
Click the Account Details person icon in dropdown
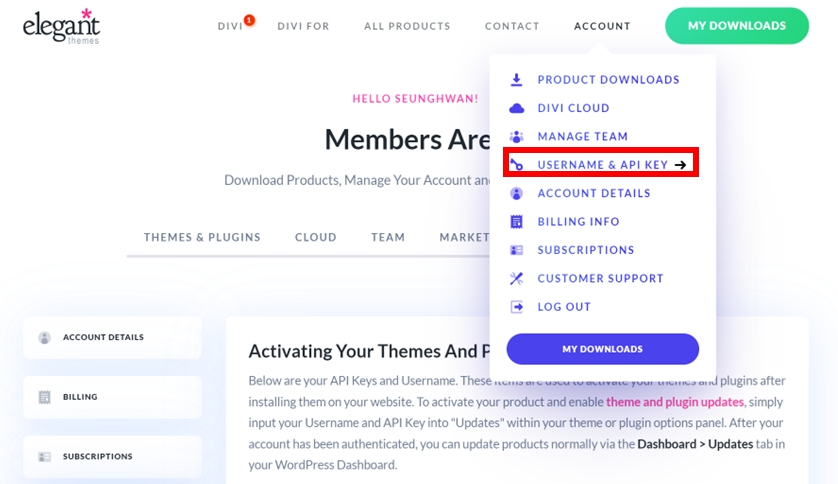tap(516, 193)
